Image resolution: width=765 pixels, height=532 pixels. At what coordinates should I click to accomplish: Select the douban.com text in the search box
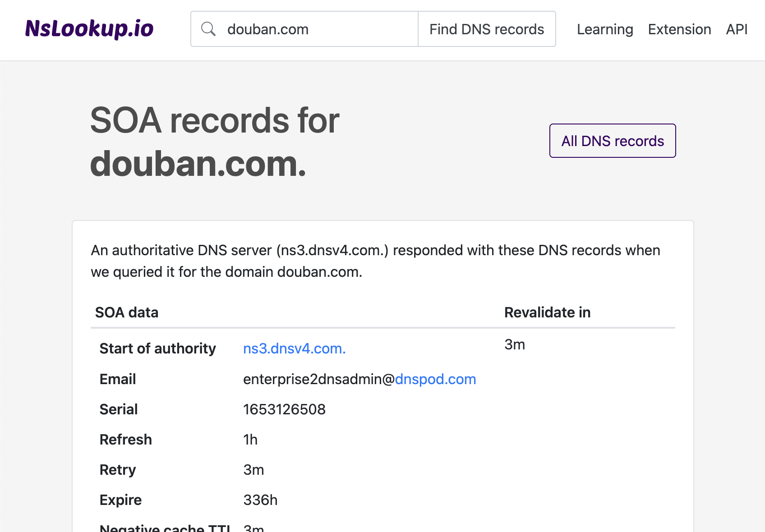(267, 29)
